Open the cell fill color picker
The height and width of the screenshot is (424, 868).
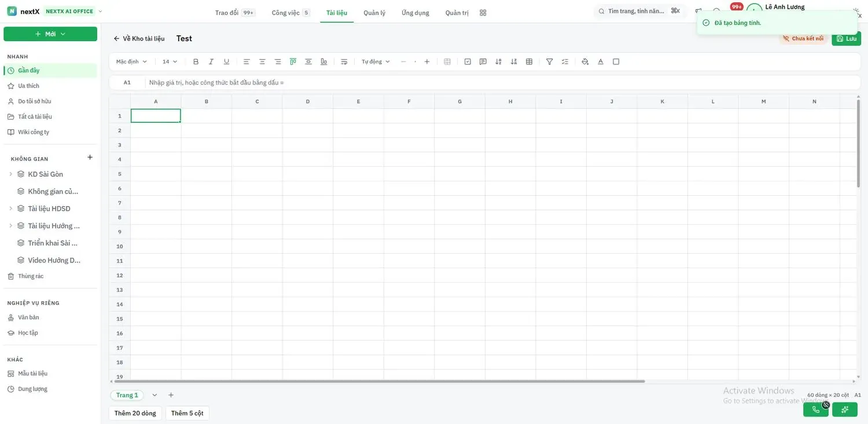coord(585,61)
